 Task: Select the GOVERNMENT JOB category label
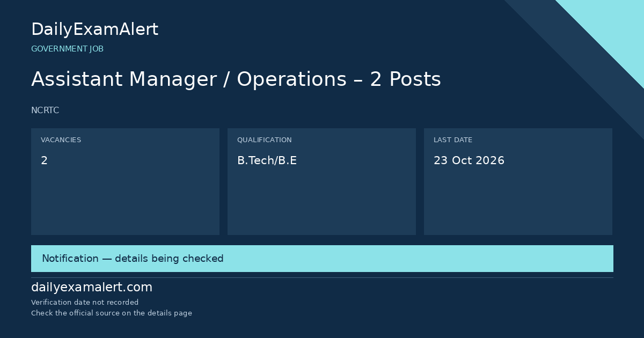pos(67,49)
